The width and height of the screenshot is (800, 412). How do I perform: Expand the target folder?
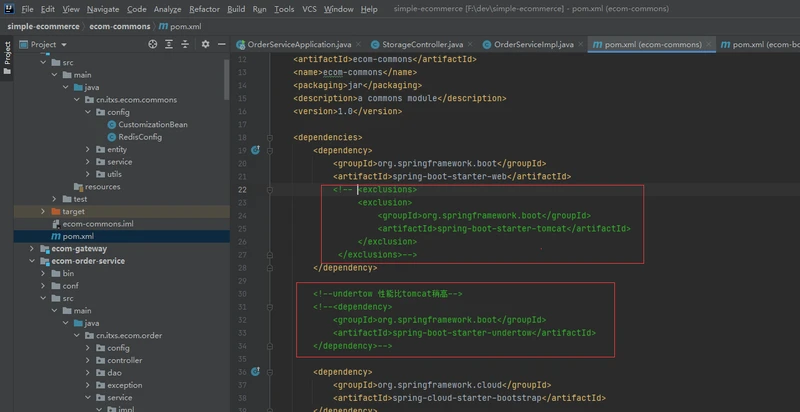(x=43, y=212)
